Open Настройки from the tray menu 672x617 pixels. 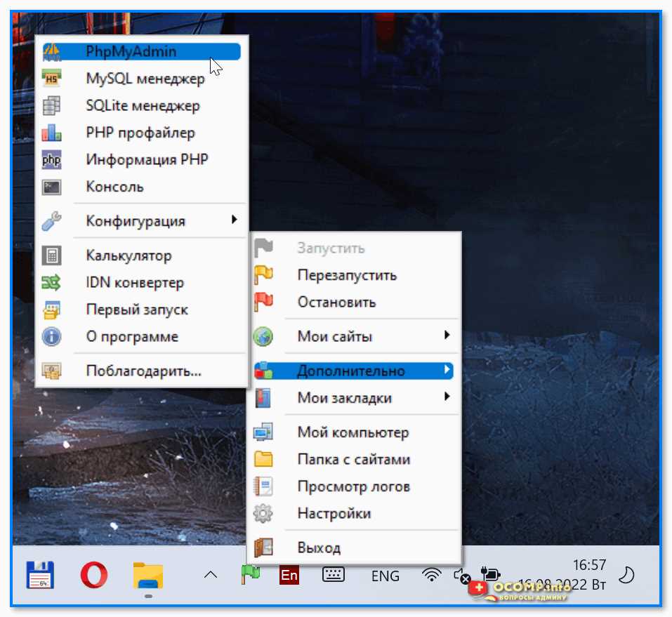tap(354, 513)
